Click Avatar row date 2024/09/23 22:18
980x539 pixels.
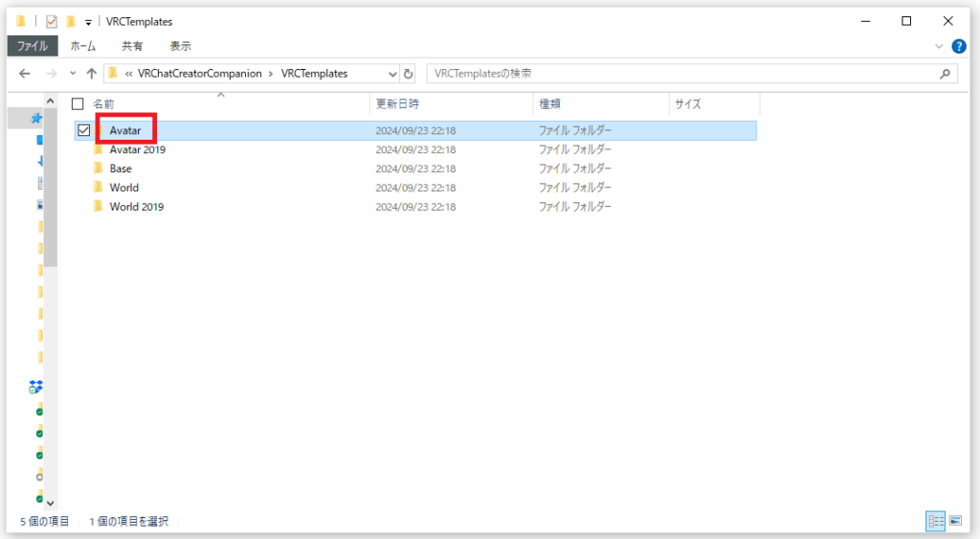415,131
